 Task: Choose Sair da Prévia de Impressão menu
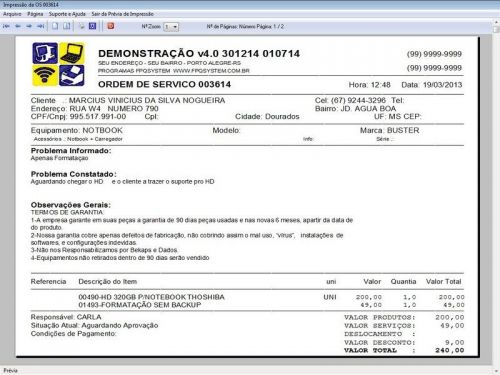tap(123, 14)
